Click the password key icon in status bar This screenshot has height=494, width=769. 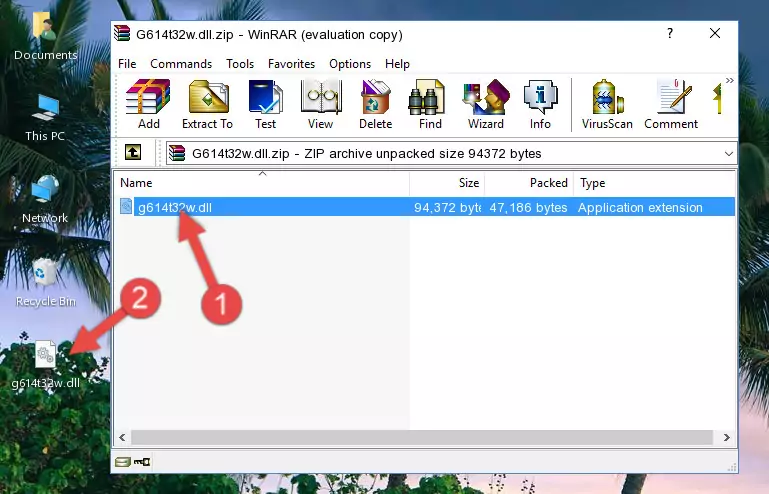(142, 462)
